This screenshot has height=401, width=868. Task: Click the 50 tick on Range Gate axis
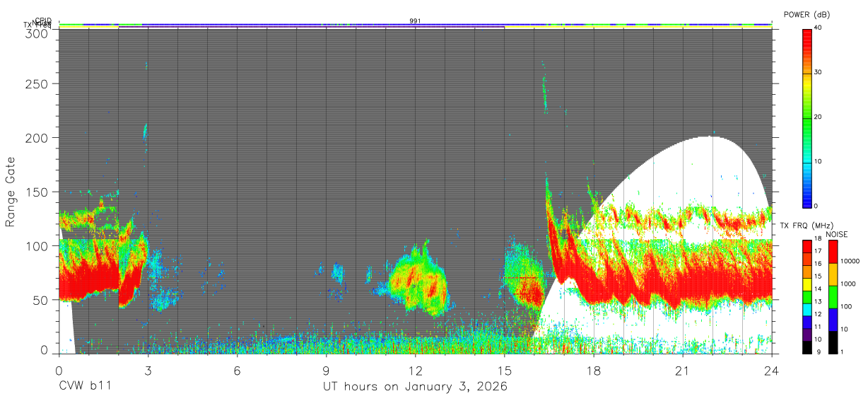pos(40,299)
